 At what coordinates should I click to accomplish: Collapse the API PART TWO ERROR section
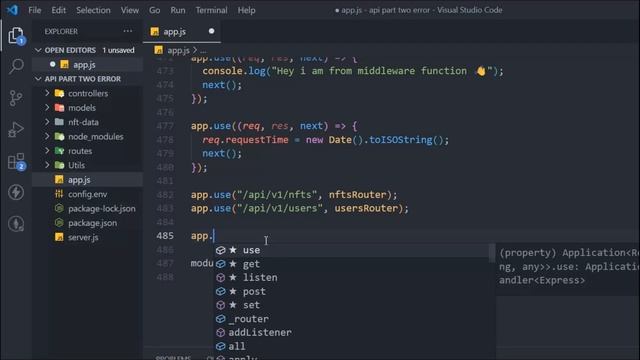point(38,79)
